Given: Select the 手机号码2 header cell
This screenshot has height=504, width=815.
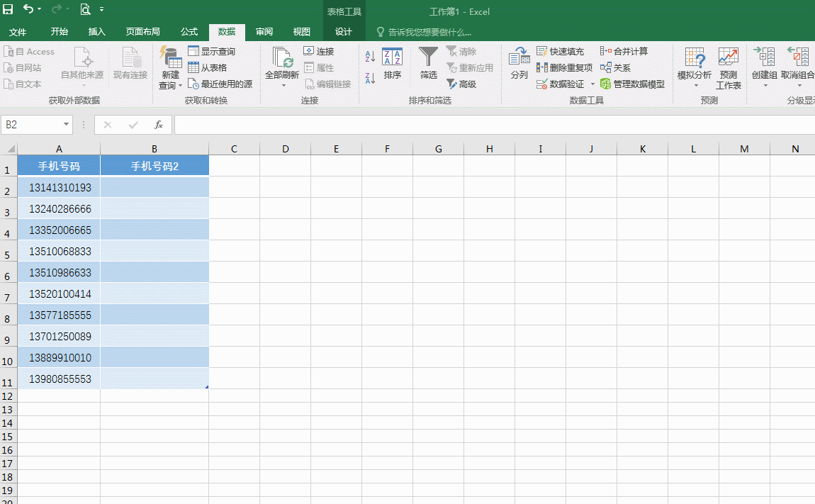Looking at the screenshot, I should tap(154, 166).
